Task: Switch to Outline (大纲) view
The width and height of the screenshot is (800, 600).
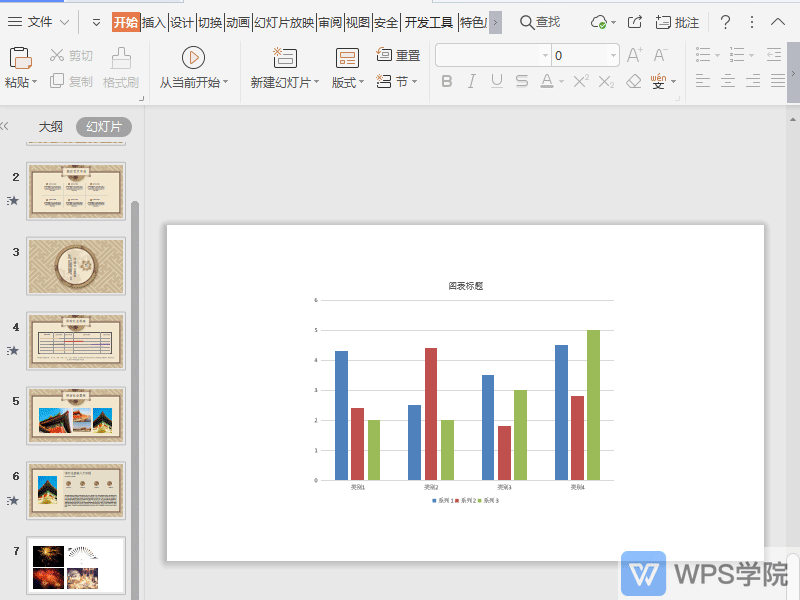Action: click(51, 127)
